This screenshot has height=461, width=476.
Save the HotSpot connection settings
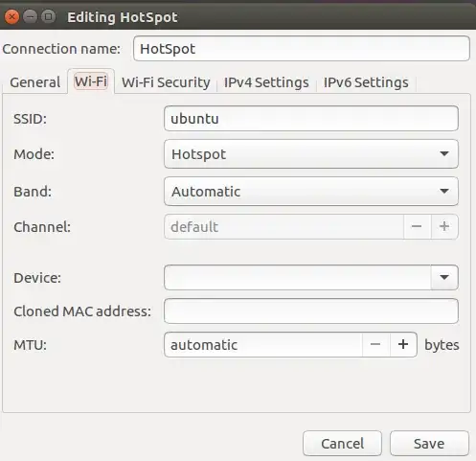pyautogui.click(x=429, y=444)
